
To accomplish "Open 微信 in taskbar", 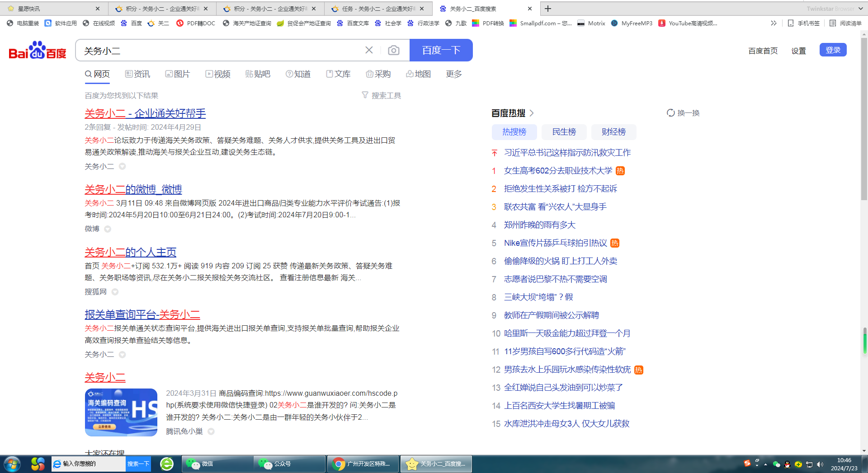I will click(x=217, y=464).
